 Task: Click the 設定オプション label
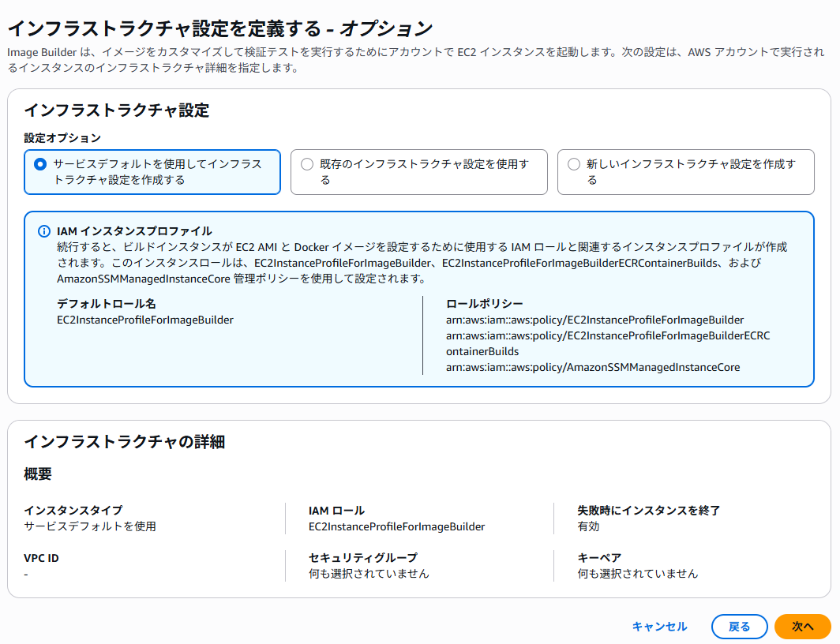tap(62, 138)
